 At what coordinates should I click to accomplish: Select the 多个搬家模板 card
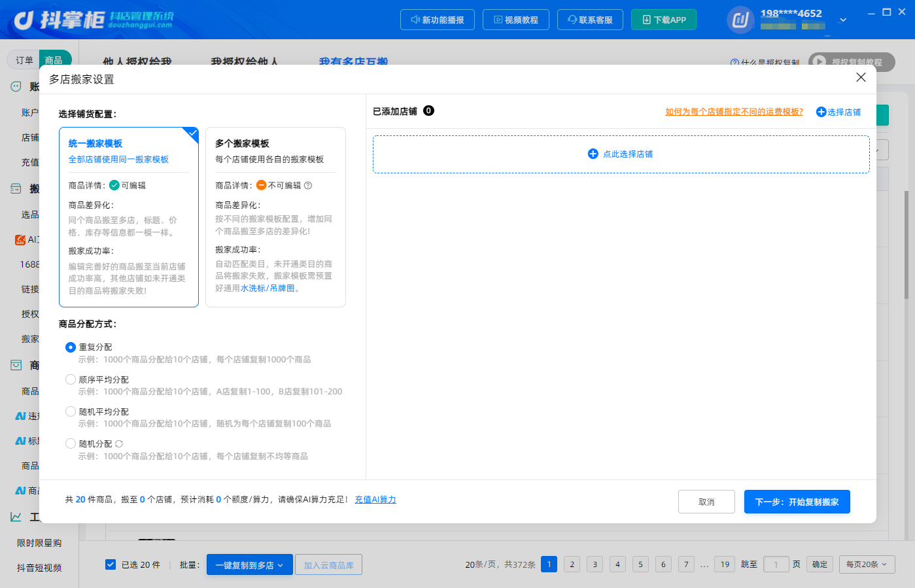pos(275,217)
